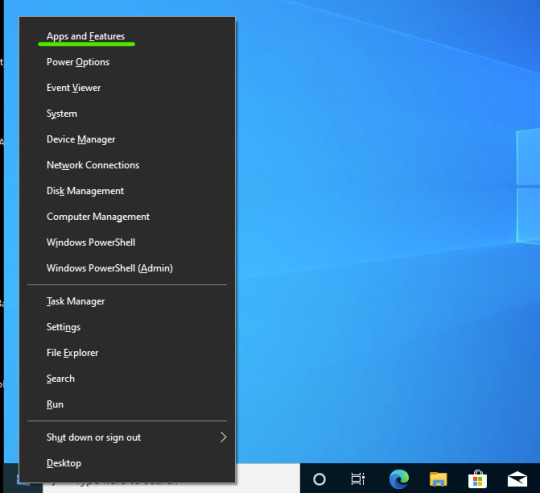Open Task Manager
This screenshot has height=493, width=540.
pos(127,301)
